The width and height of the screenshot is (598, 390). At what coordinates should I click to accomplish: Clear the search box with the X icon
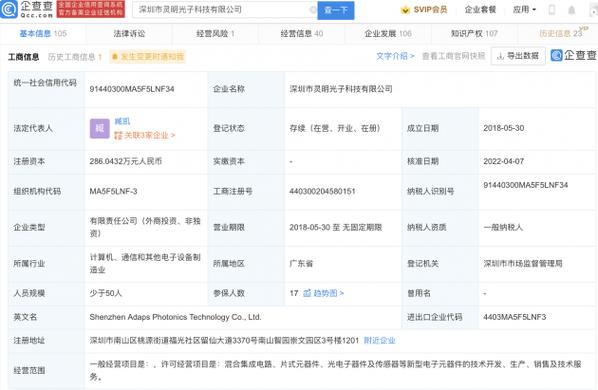pos(313,10)
